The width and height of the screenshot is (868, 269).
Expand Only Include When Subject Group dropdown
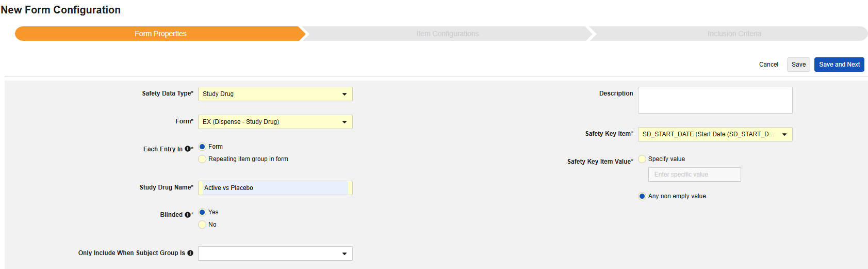click(x=275, y=254)
